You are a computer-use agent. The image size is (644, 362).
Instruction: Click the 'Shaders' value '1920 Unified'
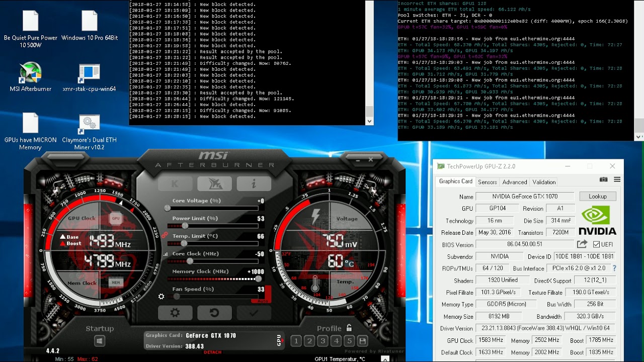[503, 280]
